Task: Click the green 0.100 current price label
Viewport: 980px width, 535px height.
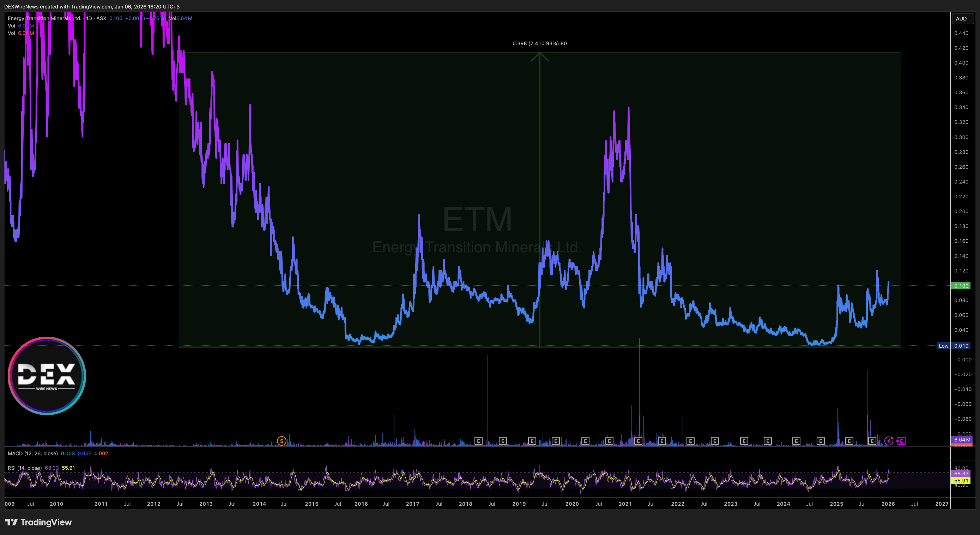Action: click(961, 286)
